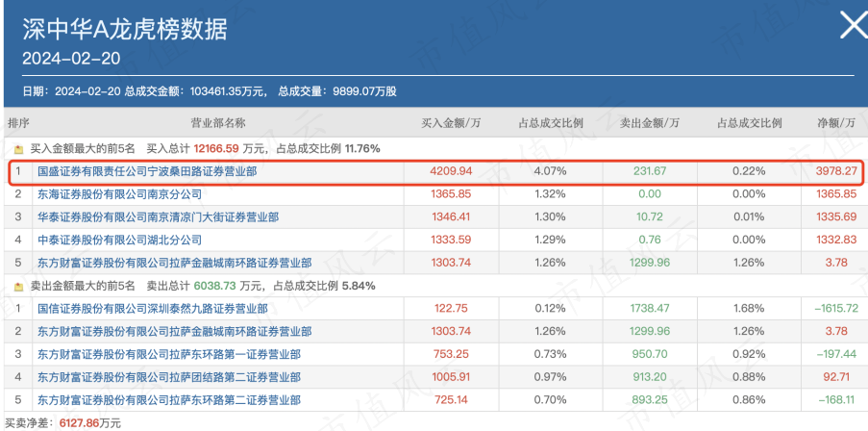Image resolution: width=868 pixels, height=431 pixels.
Task: Select the net amount -1615.72
Action: point(836,309)
